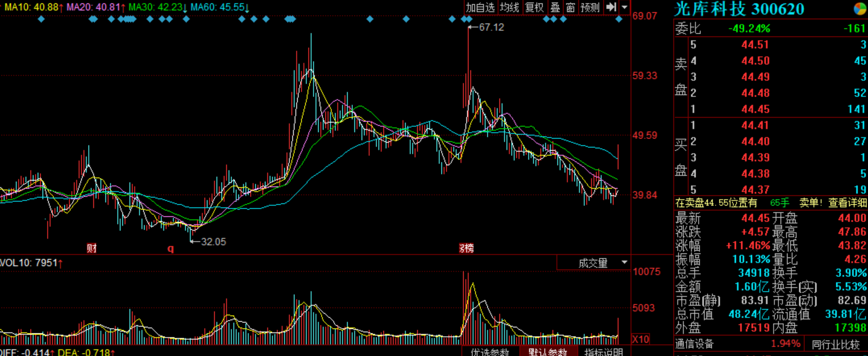Expand the chart toolbar dropdown arrow
The height and width of the screenshot is (356, 868).
(x=624, y=8)
